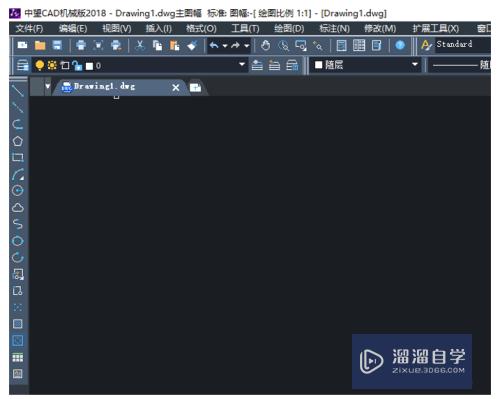
Task: Click the Zoom Previous icon
Action: (318, 45)
